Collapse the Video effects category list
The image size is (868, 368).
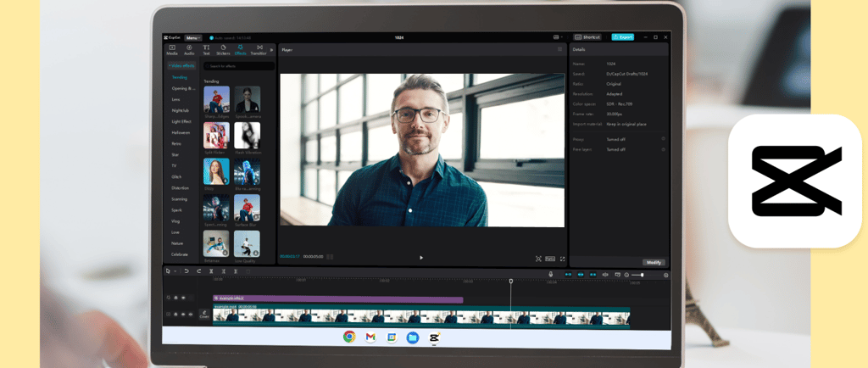point(180,65)
